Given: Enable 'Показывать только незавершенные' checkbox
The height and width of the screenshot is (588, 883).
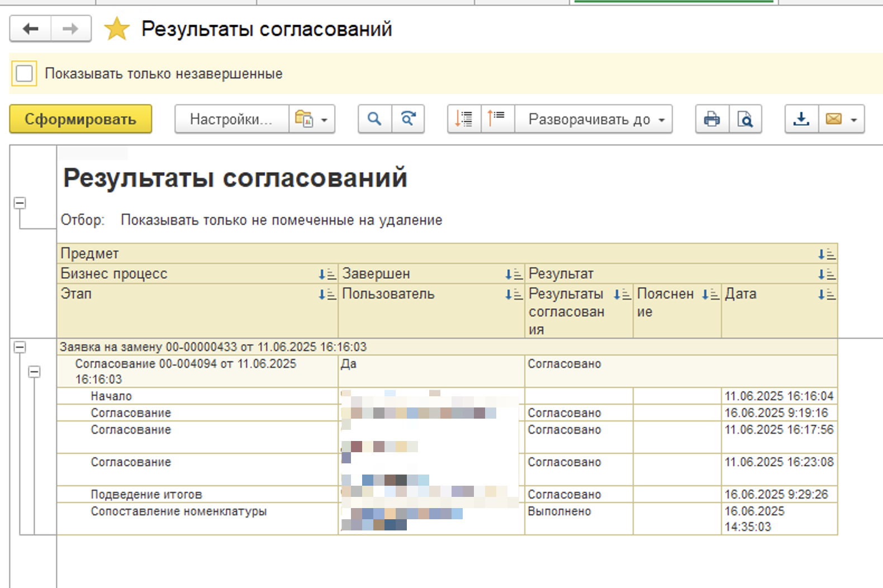Looking at the screenshot, I should [24, 73].
